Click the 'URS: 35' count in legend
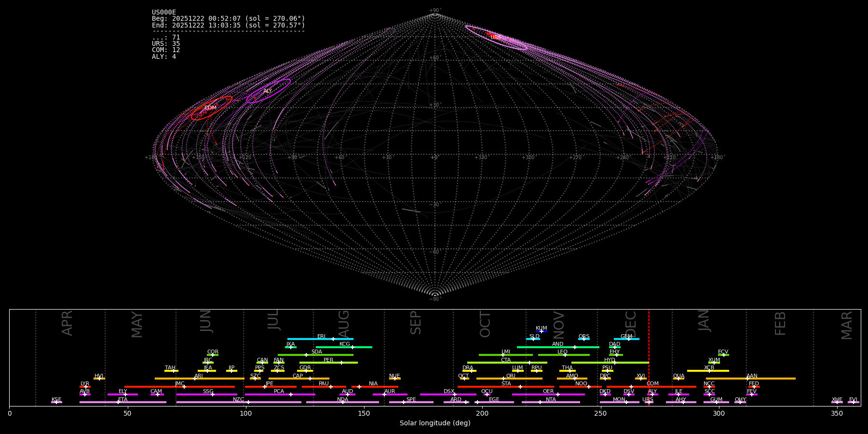This screenshot has height=434, width=868. [166, 44]
